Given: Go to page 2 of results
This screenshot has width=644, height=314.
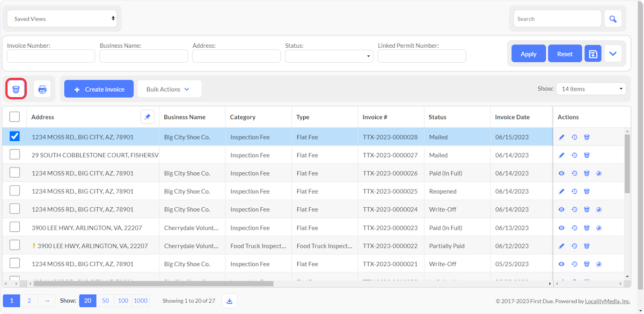Looking at the screenshot, I should (29, 301).
